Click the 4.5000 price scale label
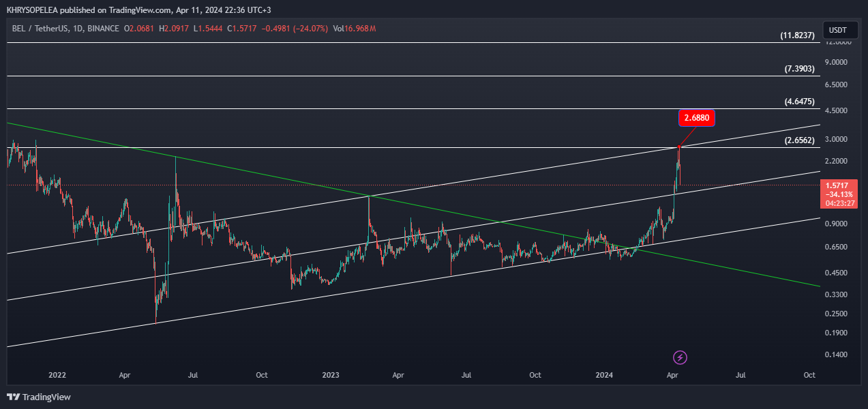The height and width of the screenshot is (409, 868). point(837,110)
